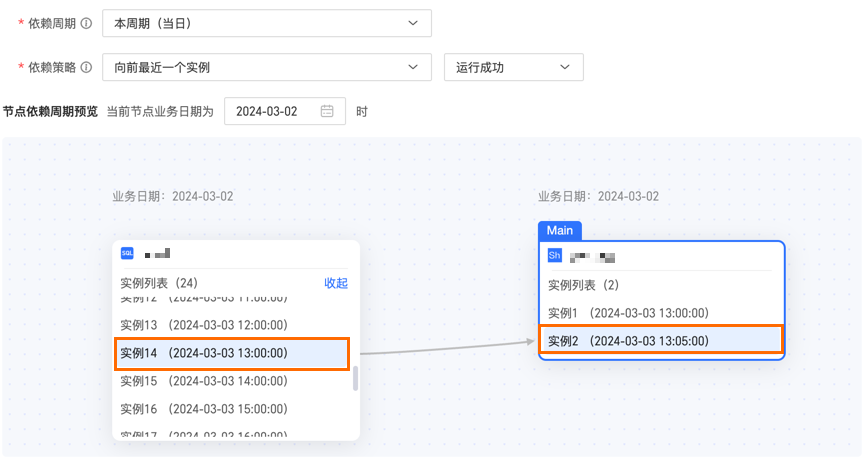
Task: Select 实例2 (2024-03-03 13:05:00)
Action: [660, 340]
